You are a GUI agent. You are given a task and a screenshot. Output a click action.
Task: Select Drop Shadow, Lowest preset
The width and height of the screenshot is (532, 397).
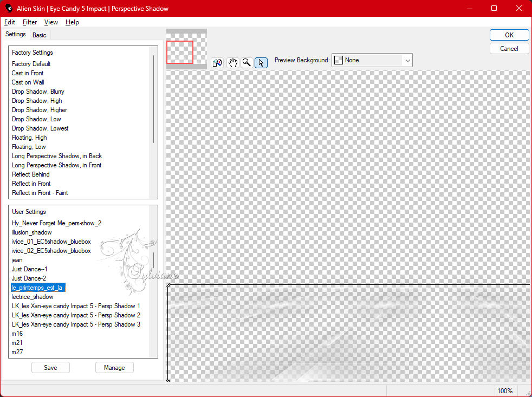pos(40,128)
